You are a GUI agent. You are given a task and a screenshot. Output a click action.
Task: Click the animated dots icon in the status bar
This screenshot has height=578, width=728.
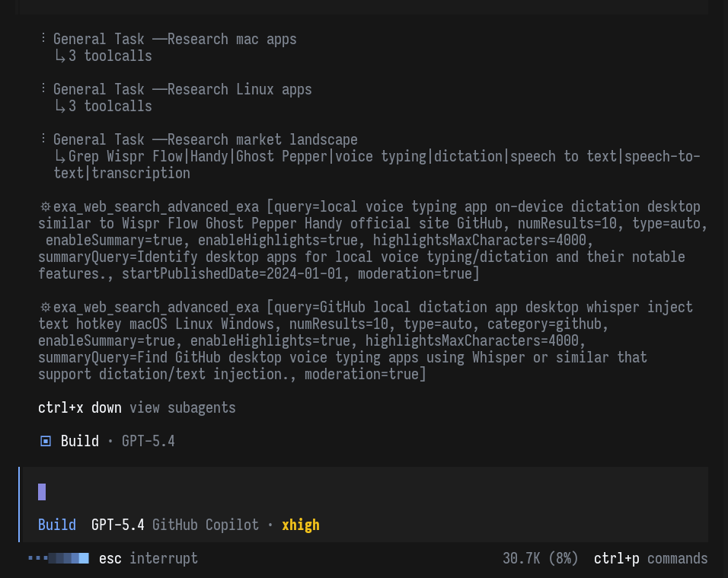[37, 557]
